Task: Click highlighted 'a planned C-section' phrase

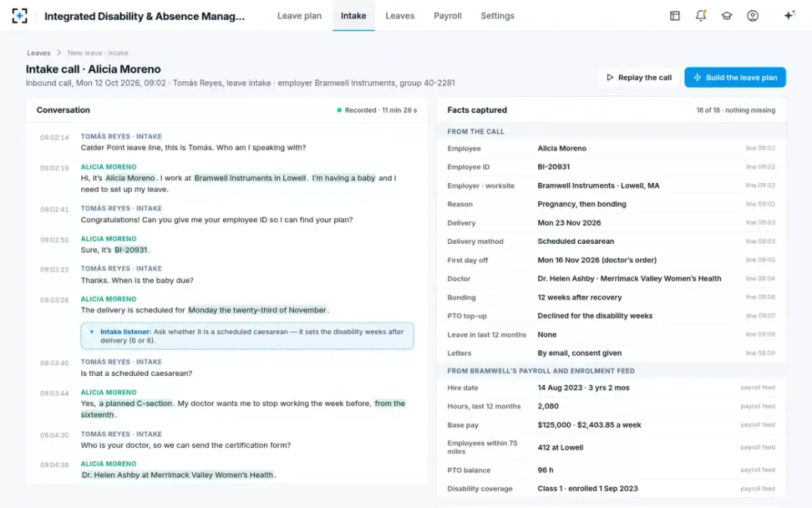Action: [x=135, y=404]
